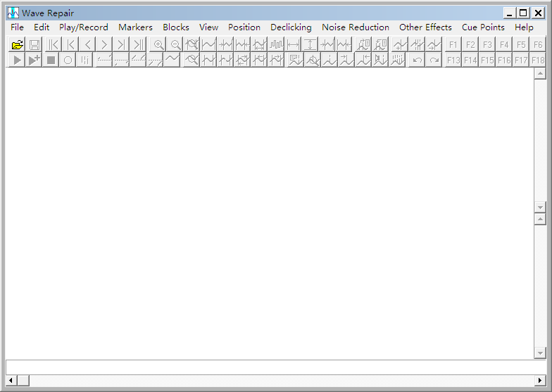Image resolution: width=552 pixels, height=392 pixels.
Task: Click the single-bar left arrow navigation icon
Action: coord(70,45)
